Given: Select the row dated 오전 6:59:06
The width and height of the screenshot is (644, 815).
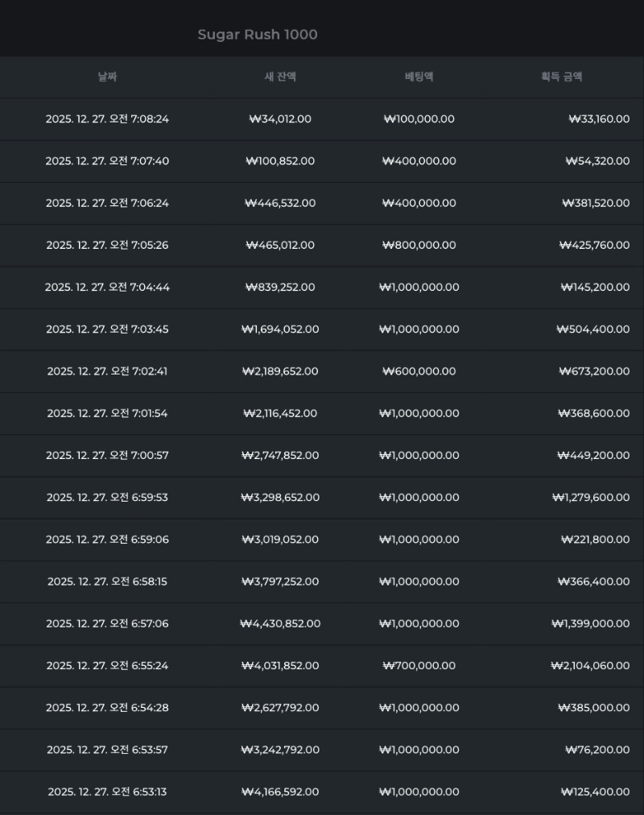Looking at the screenshot, I should [x=107, y=540].
